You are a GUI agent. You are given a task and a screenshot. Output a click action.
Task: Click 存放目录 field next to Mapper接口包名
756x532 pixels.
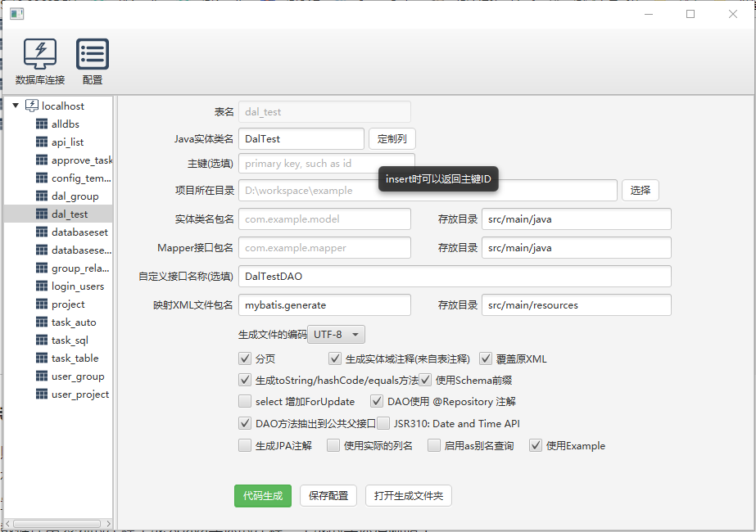pos(576,248)
